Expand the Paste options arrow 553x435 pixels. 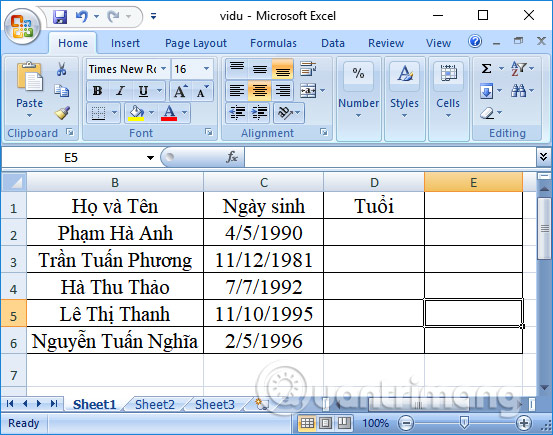29,115
